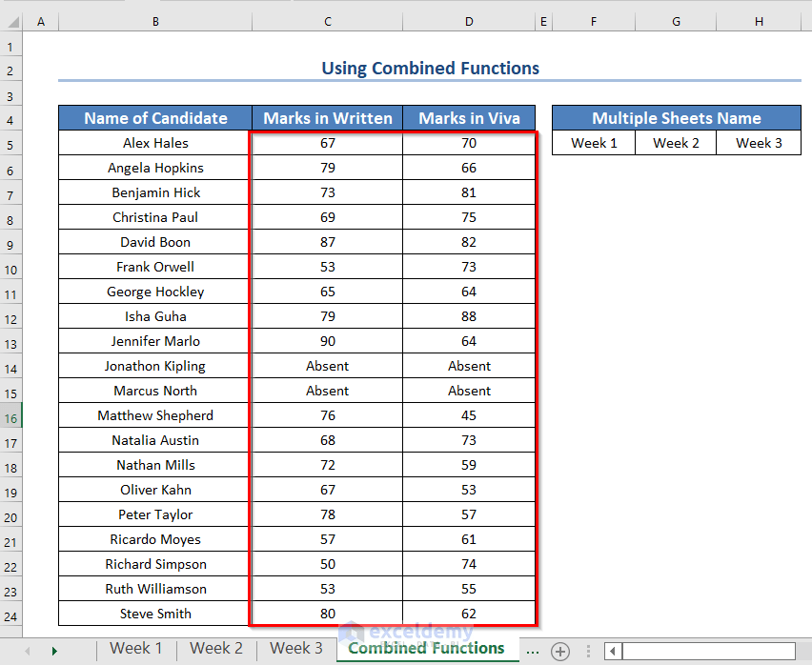Open the Week 3 sheet tab
This screenshot has height=665, width=812.
click(295, 648)
